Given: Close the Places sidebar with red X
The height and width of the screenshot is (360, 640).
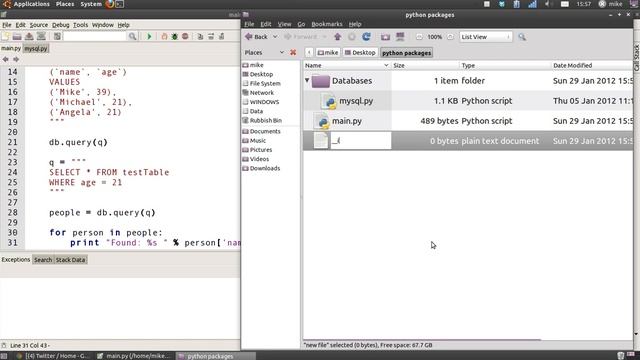Looking at the screenshot, I should point(293,53).
